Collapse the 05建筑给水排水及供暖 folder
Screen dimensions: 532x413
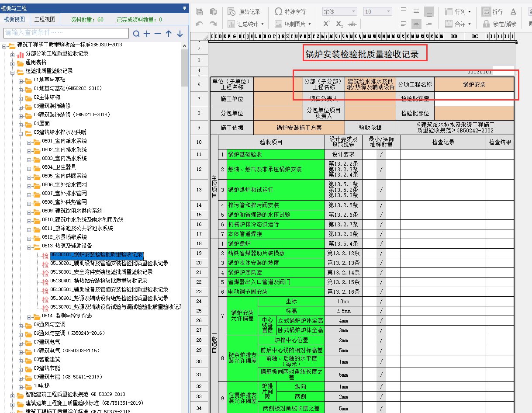21,133
